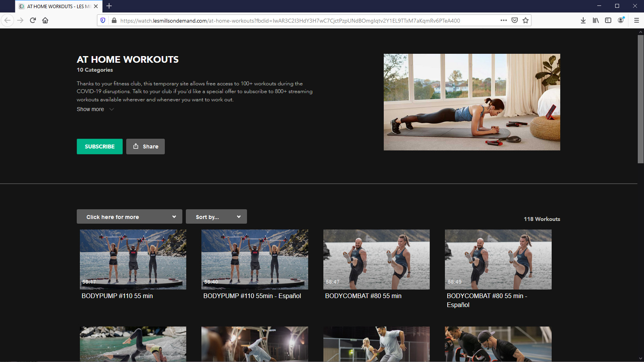Screen dimensions: 644x362
Task: Click the AT HOME WORKOUTS heading
Action: pyautogui.click(x=128, y=60)
